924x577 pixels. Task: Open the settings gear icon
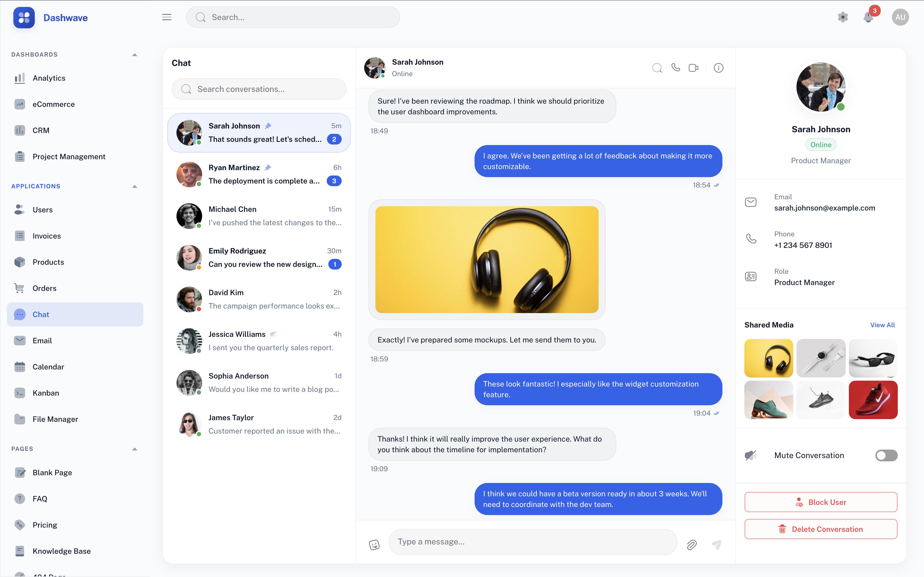click(x=843, y=17)
